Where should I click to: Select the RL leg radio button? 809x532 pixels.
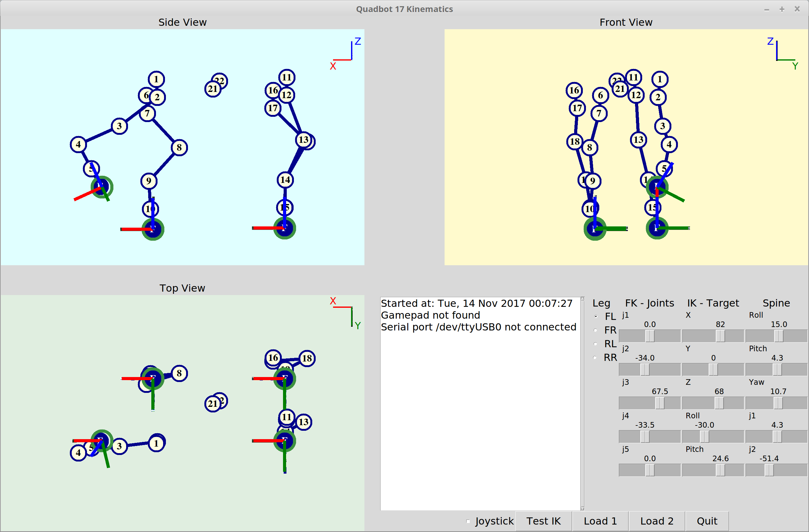[x=596, y=344]
